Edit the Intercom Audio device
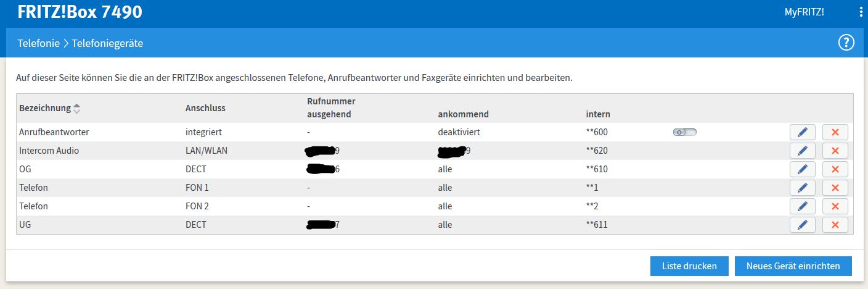The width and height of the screenshot is (868, 289). point(802,151)
